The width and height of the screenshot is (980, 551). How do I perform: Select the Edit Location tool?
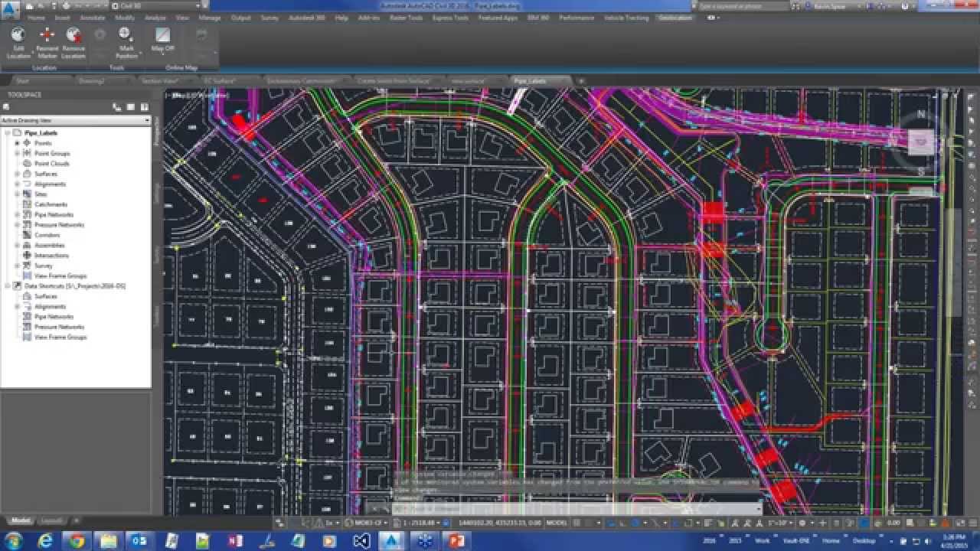tap(17, 40)
